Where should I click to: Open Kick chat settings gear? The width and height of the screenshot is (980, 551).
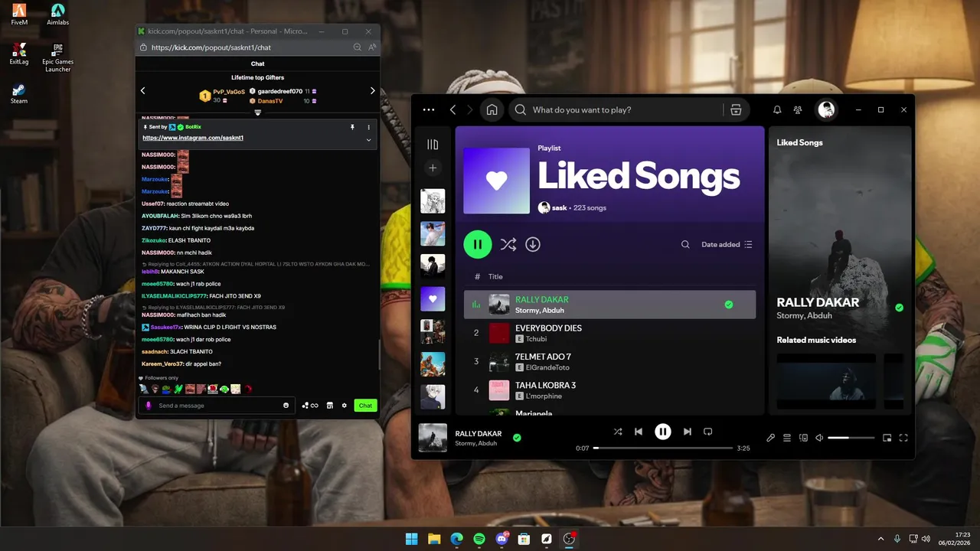coord(345,406)
